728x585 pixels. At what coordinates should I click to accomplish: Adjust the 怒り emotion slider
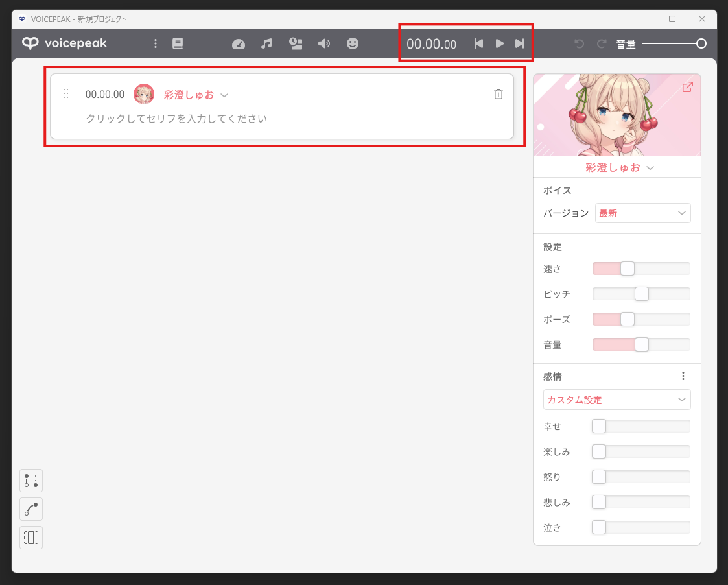[x=641, y=477]
